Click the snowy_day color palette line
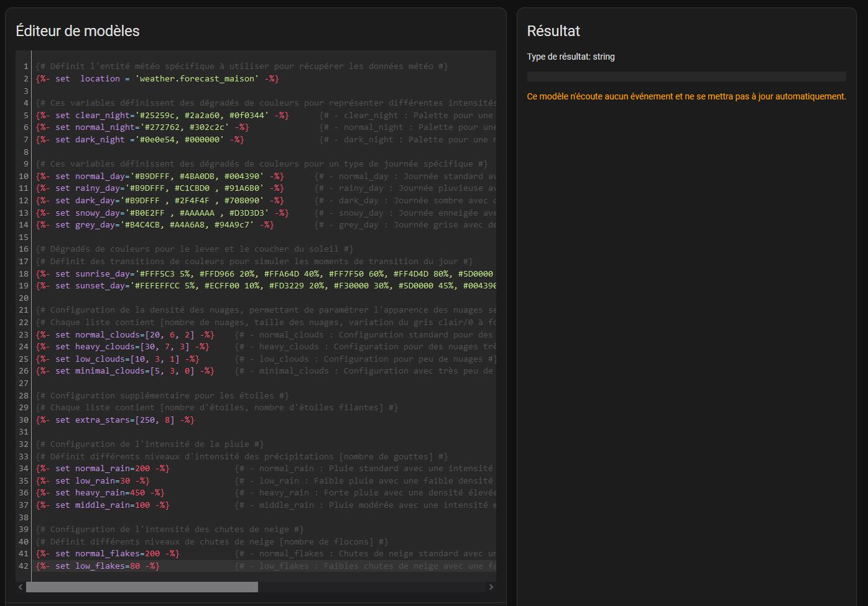This screenshot has height=606, width=868. 265,213
